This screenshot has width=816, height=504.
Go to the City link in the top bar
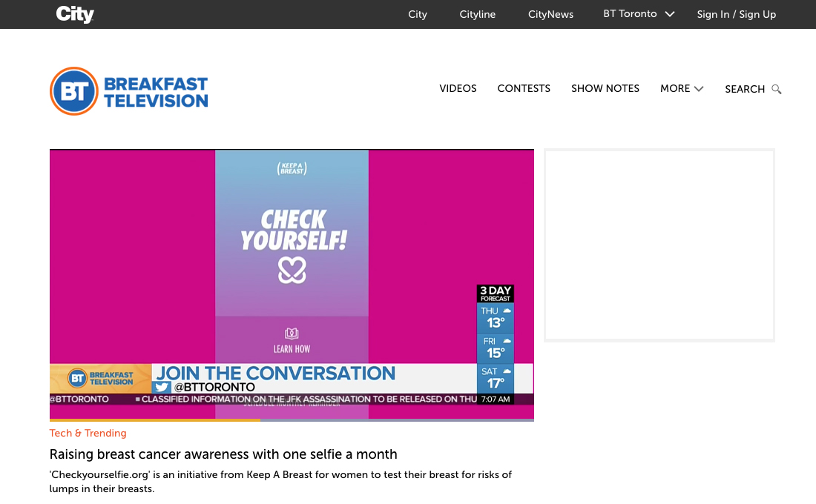tap(418, 14)
